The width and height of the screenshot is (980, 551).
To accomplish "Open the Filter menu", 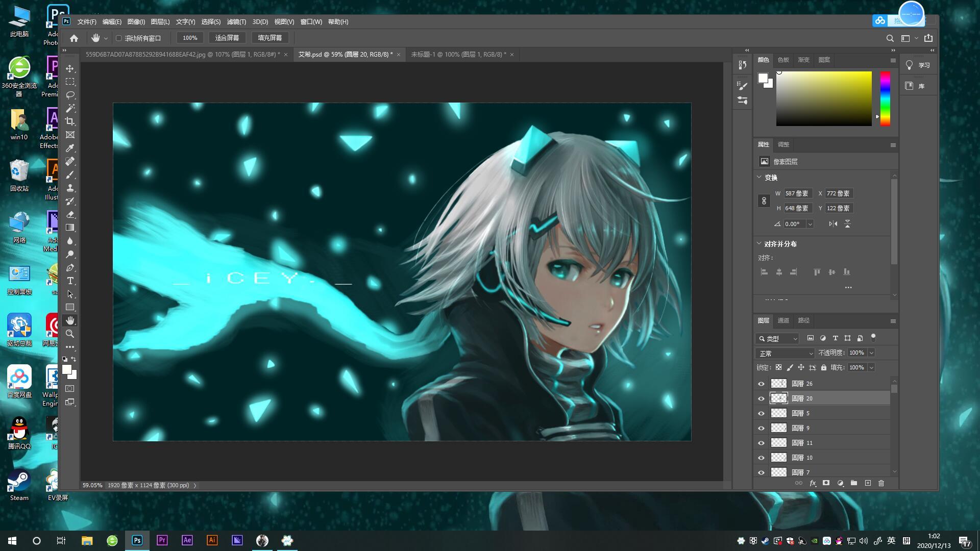I will click(236, 22).
